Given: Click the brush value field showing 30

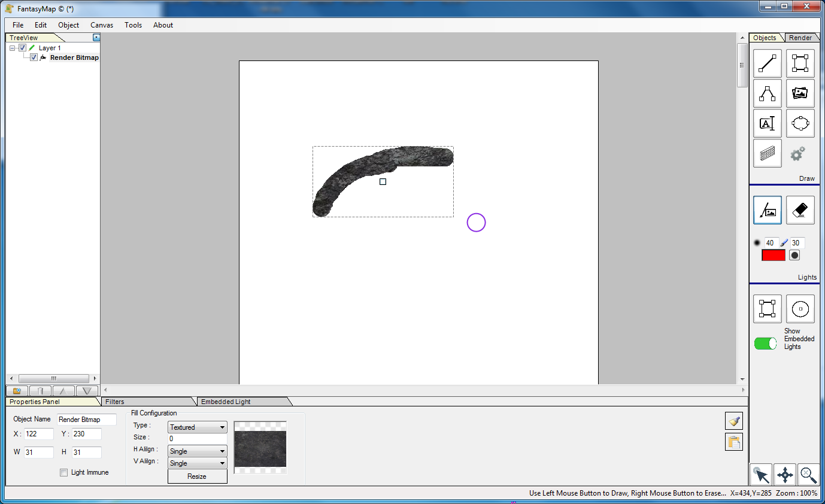Looking at the screenshot, I should [x=796, y=243].
